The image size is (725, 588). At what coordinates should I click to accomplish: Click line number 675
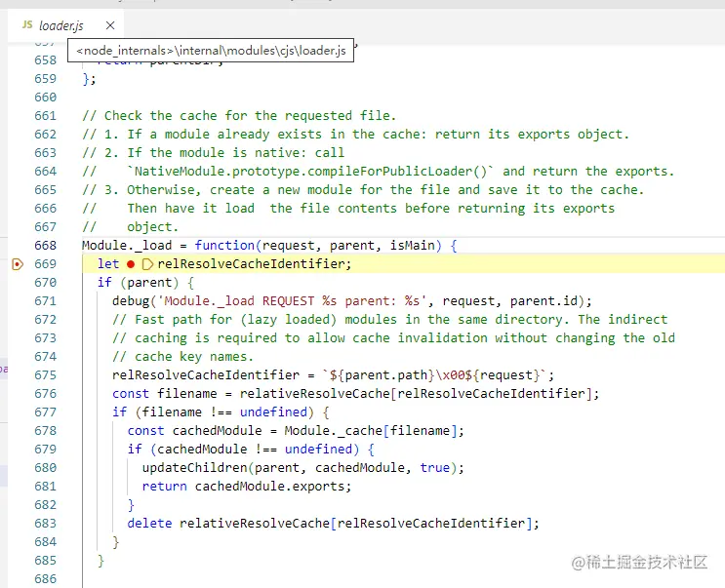pyautogui.click(x=45, y=375)
